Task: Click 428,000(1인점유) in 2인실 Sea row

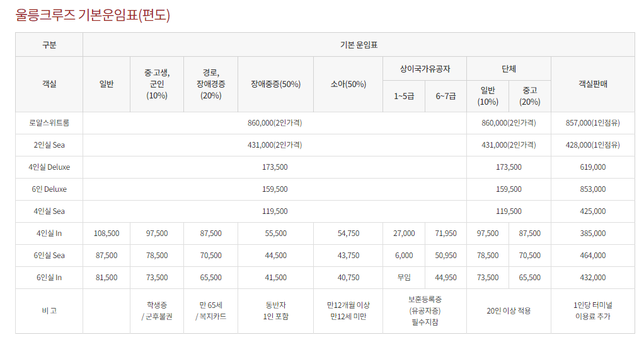Action: click(x=593, y=145)
